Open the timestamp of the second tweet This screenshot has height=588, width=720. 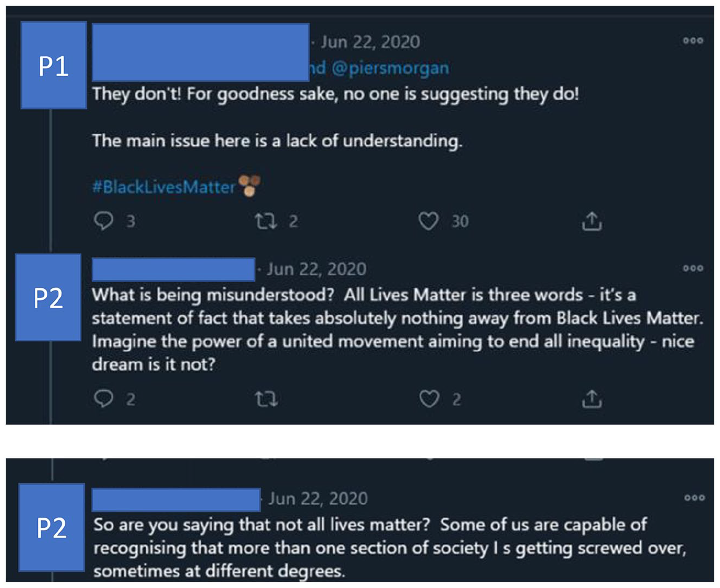(x=316, y=269)
